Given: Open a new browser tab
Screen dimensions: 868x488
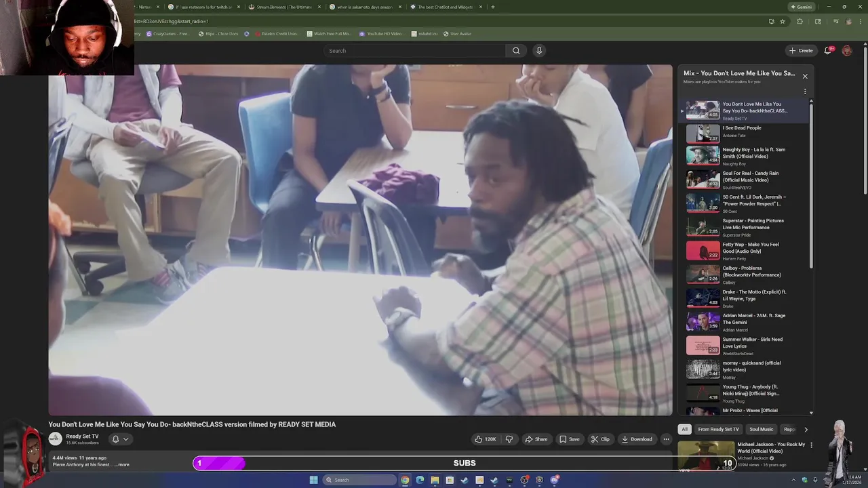Looking at the screenshot, I should [x=492, y=7].
